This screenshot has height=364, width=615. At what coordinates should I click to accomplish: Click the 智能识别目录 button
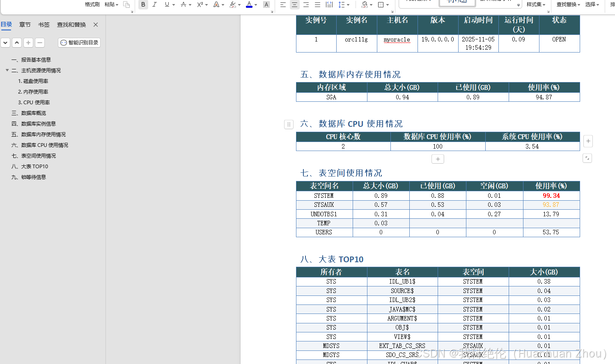click(79, 43)
